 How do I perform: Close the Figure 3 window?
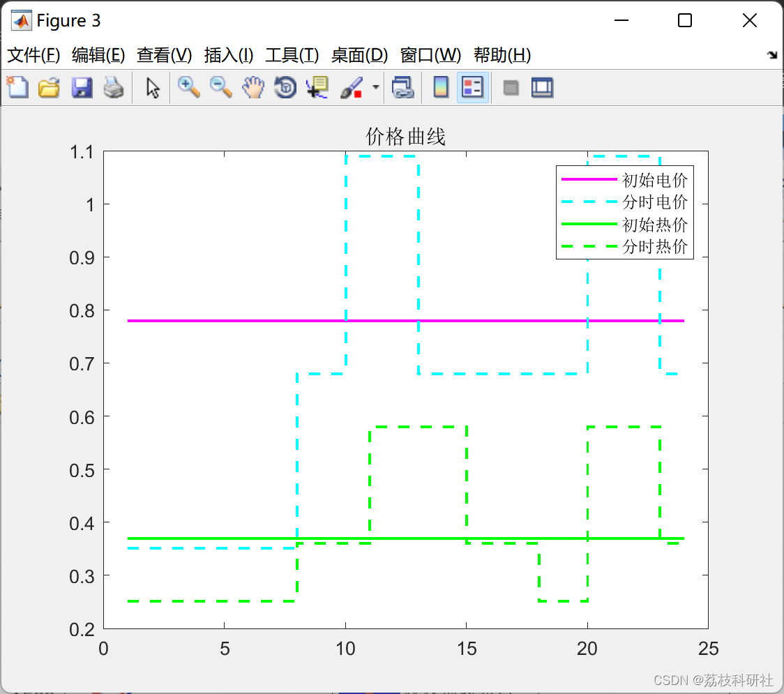pos(750,20)
